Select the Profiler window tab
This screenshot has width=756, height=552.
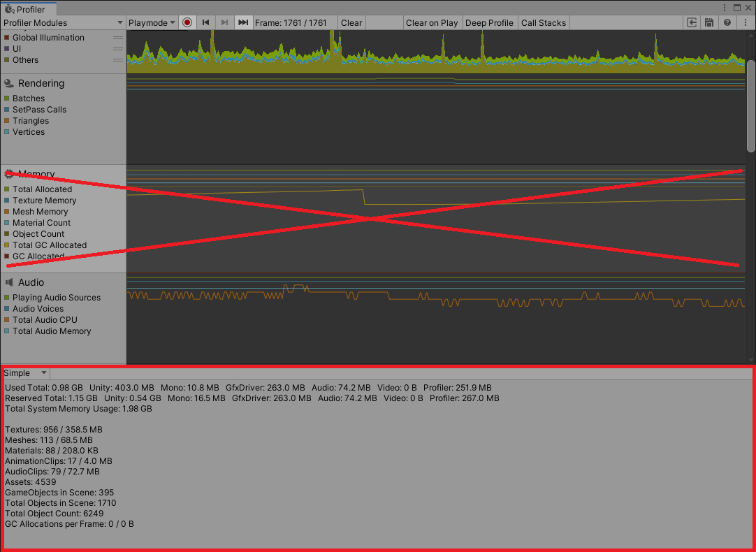click(x=29, y=8)
